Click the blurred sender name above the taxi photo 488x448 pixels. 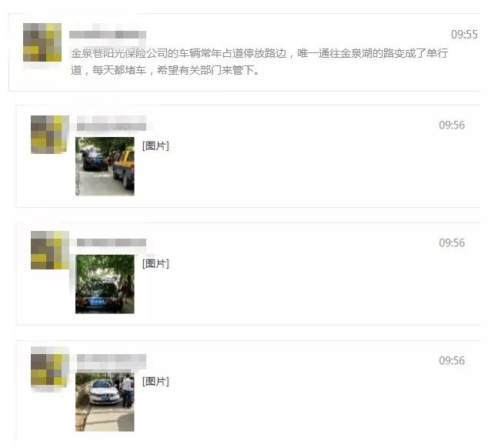pos(112,123)
